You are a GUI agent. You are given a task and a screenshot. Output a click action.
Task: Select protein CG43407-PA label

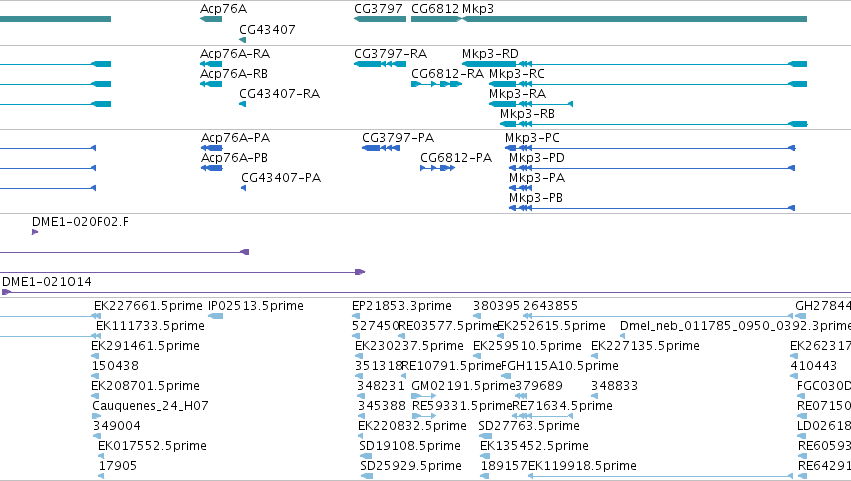point(281,178)
